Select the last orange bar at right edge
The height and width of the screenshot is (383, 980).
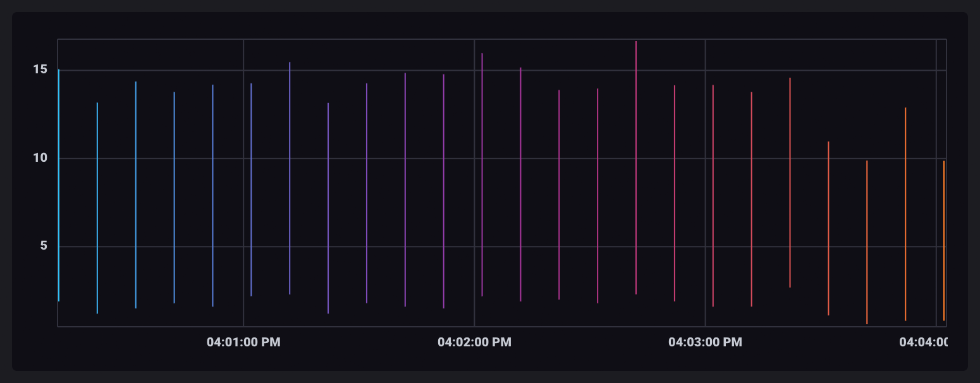tap(944, 240)
